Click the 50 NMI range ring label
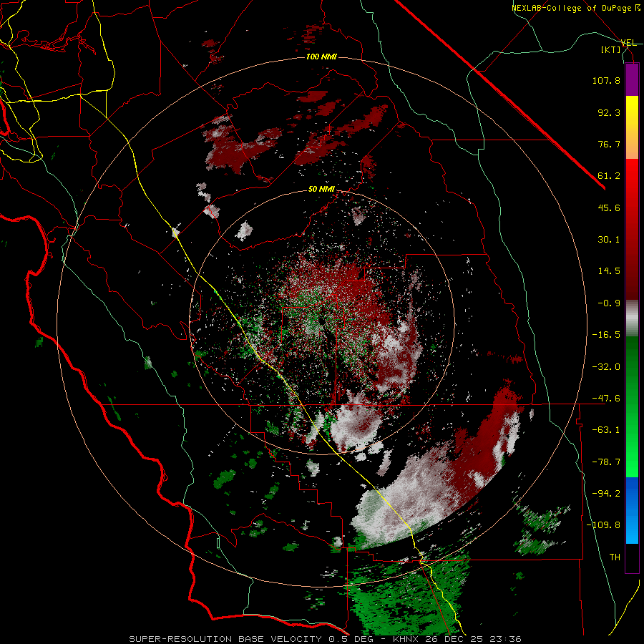644x644 pixels. (x=321, y=189)
